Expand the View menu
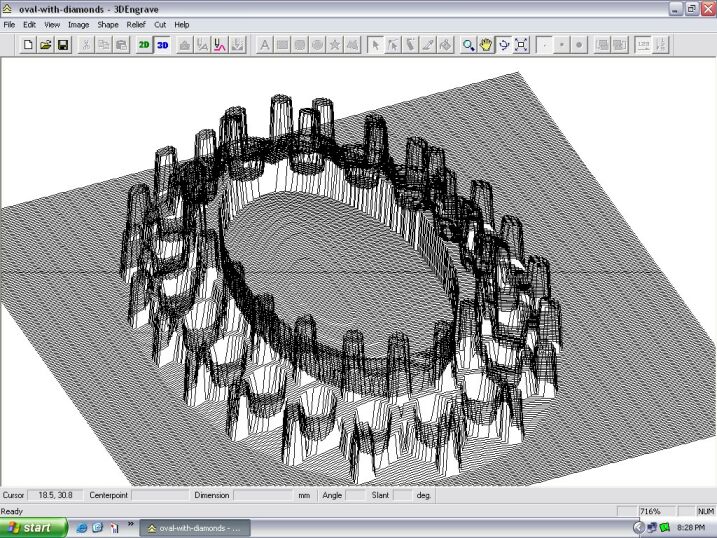 pyautogui.click(x=52, y=24)
